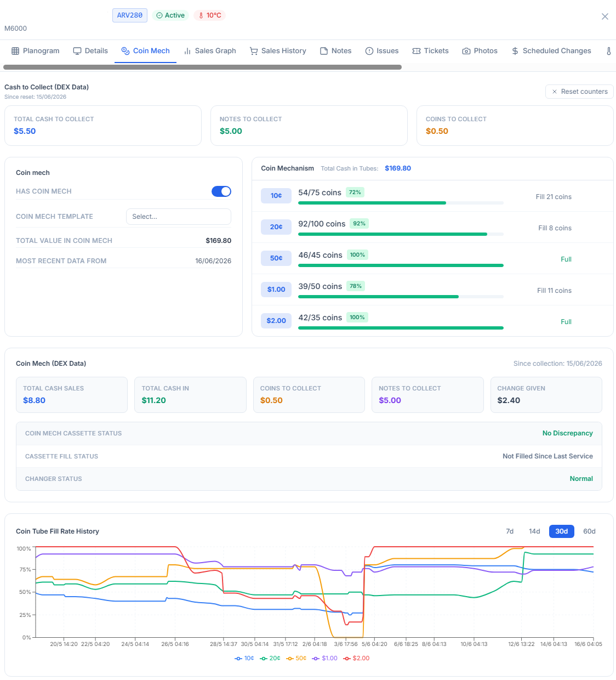This screenshot has height=680, width=616.
Task: Click the 'Fill 21 coins' text
Action: tap(554, 197)
